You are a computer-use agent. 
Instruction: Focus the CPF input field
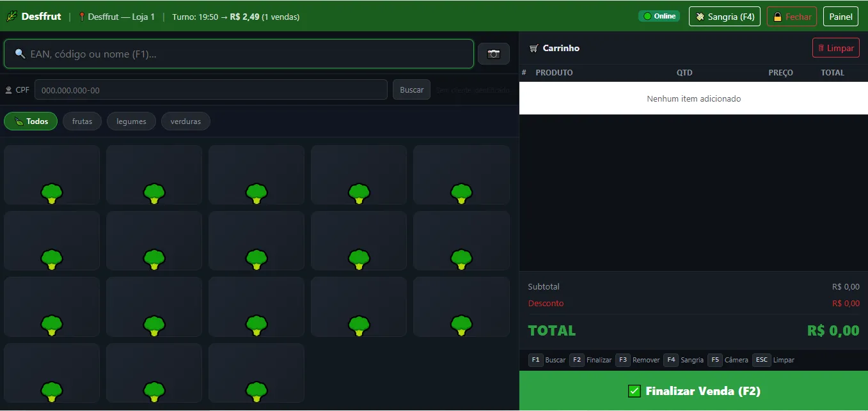[211, 89]
